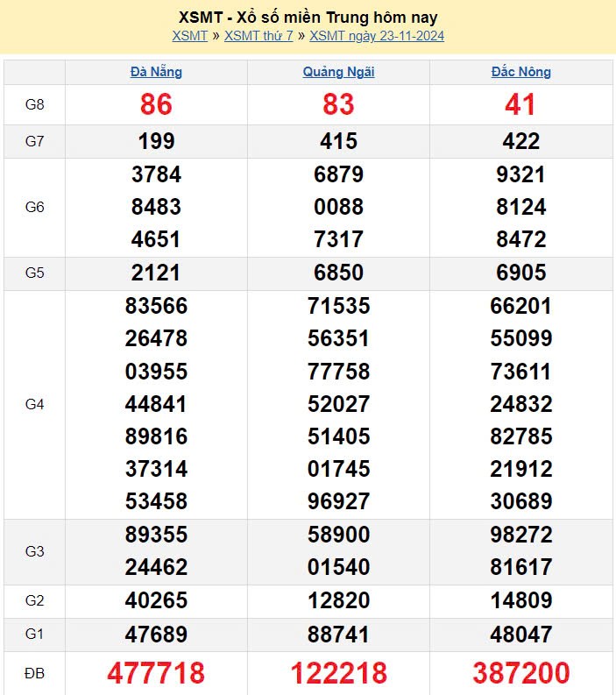Click the G2 result 12820

coord(338,600)
